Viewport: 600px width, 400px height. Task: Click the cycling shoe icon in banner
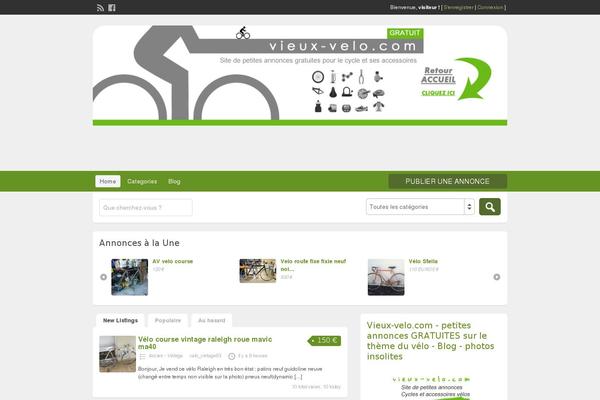(x=362, y=109)
